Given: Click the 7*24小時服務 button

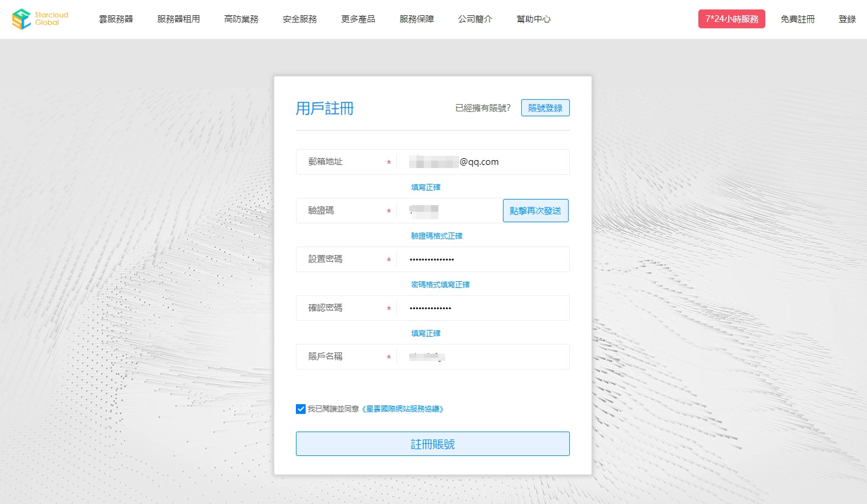Looking at the screenshot, I should [732, 19].
